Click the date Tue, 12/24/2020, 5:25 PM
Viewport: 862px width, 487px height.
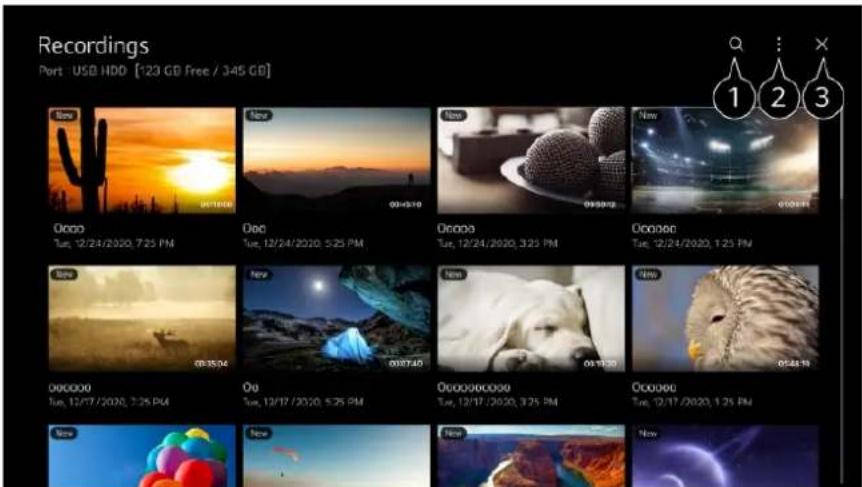pos(303,244)
